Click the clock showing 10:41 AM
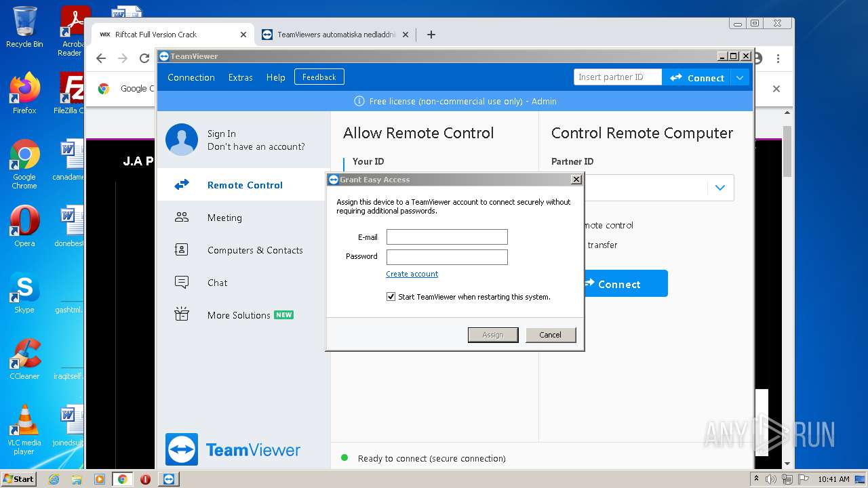 [833, 479]
